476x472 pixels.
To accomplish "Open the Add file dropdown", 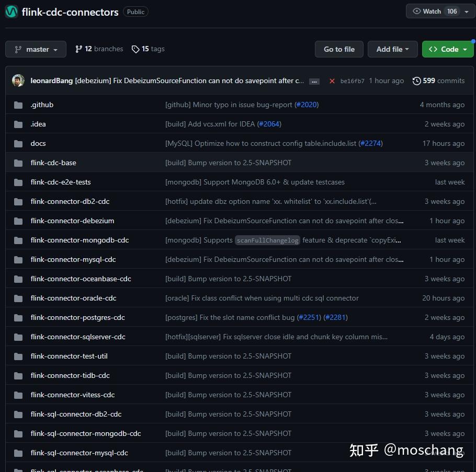I will (x=392, y=49).
